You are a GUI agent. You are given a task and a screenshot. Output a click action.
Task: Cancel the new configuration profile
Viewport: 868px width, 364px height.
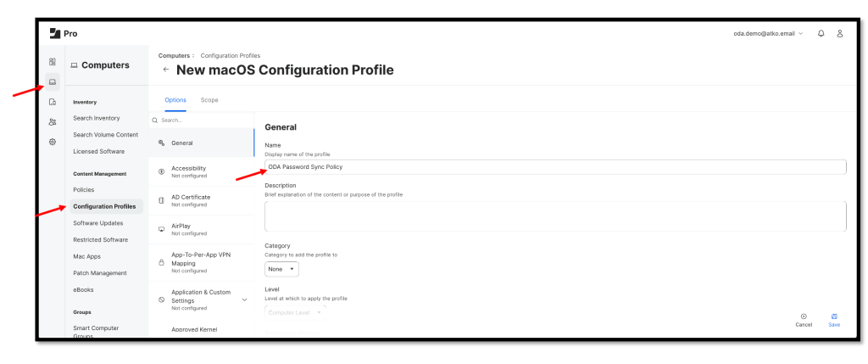(x=804, y=319)
